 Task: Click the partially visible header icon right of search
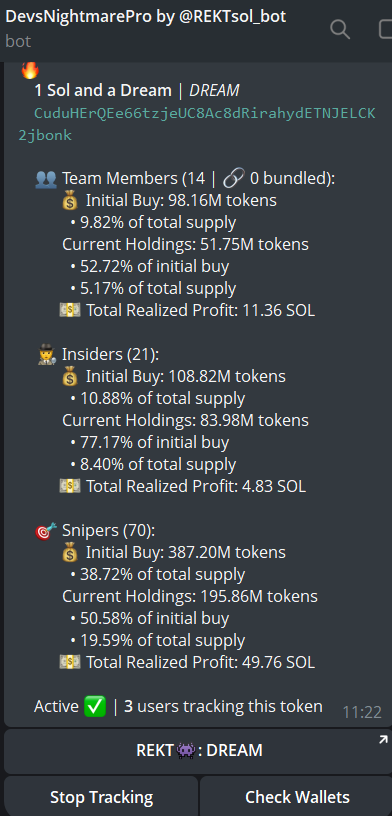[386, 30]
